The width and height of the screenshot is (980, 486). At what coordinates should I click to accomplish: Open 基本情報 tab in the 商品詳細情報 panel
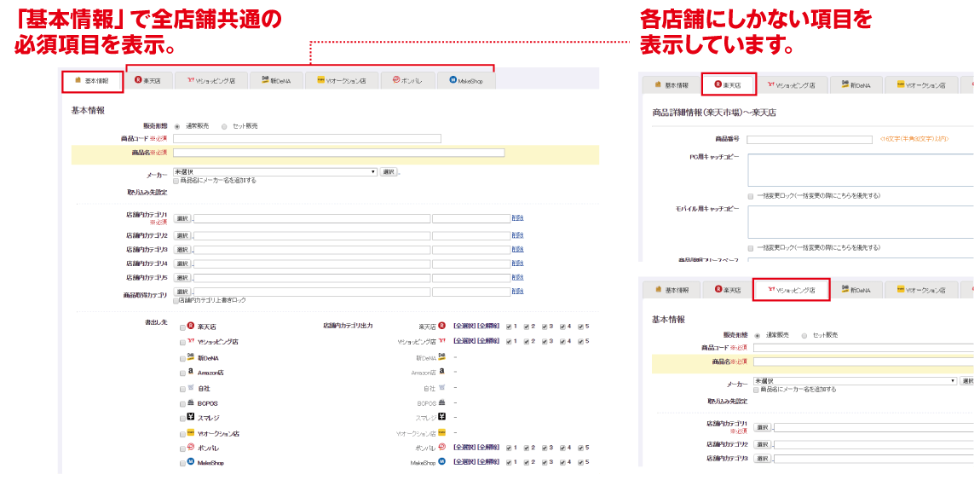(670, 84)
